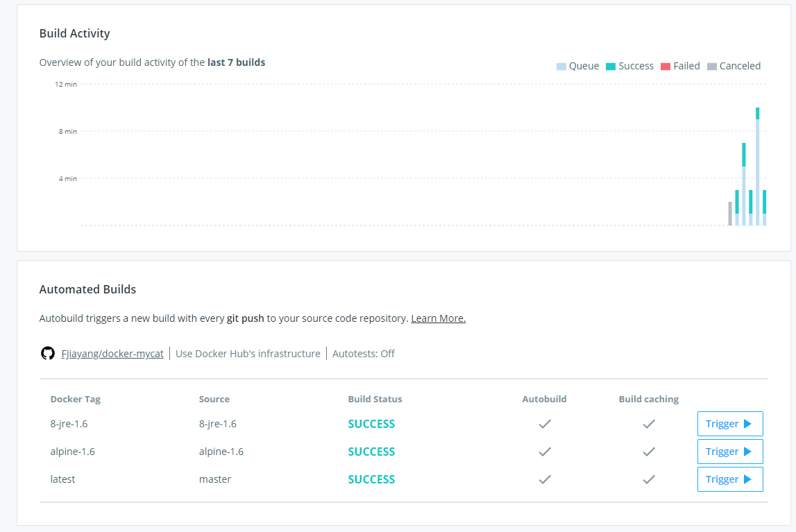
Task: Click SUCCESS status of the latest build
Action: click(371, 479)
